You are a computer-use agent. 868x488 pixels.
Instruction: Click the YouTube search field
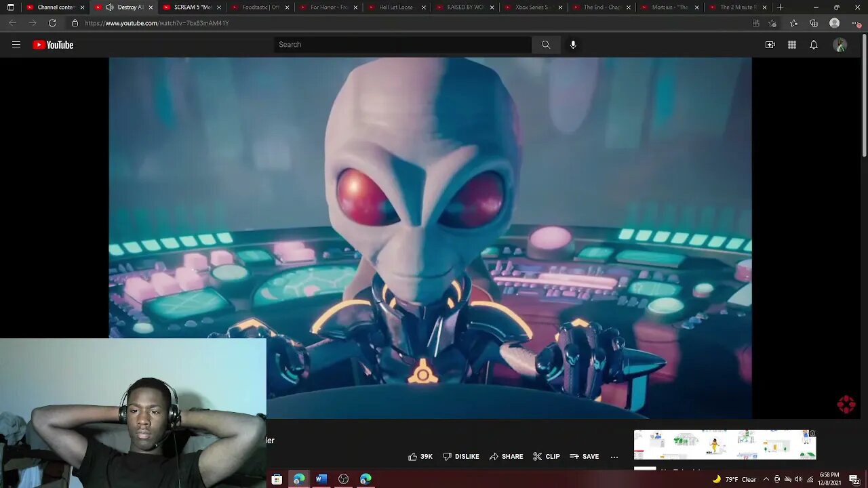click(x=403, y=45)
